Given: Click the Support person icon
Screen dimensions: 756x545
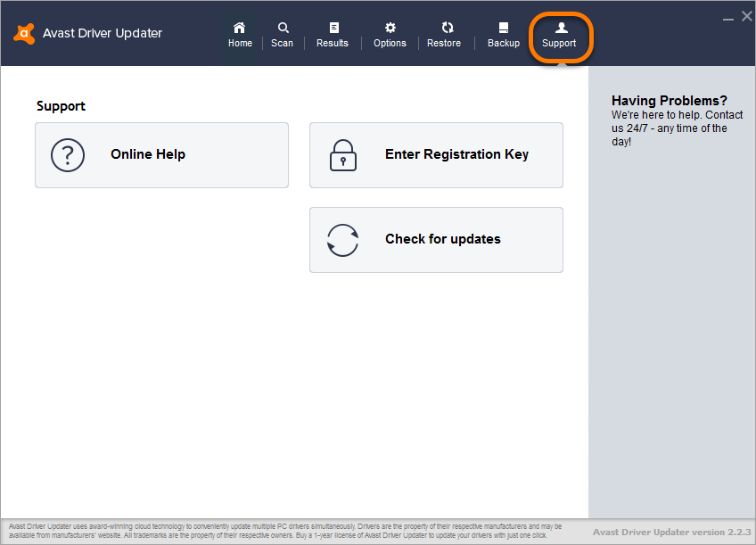Looking at the screenshot, I should pyautogui.click(x=562, y=28).
